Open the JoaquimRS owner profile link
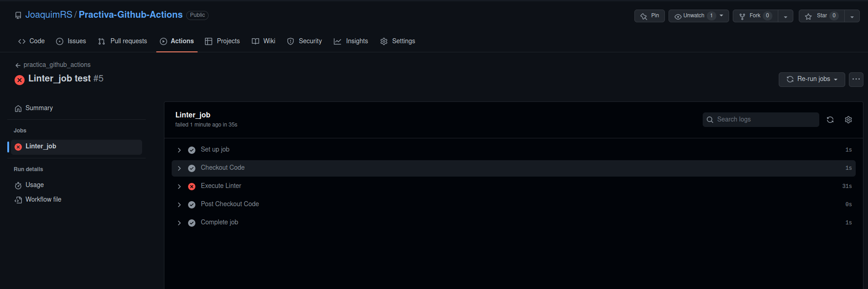This screenshot has height=289, width=868. [x=49, y=15]
